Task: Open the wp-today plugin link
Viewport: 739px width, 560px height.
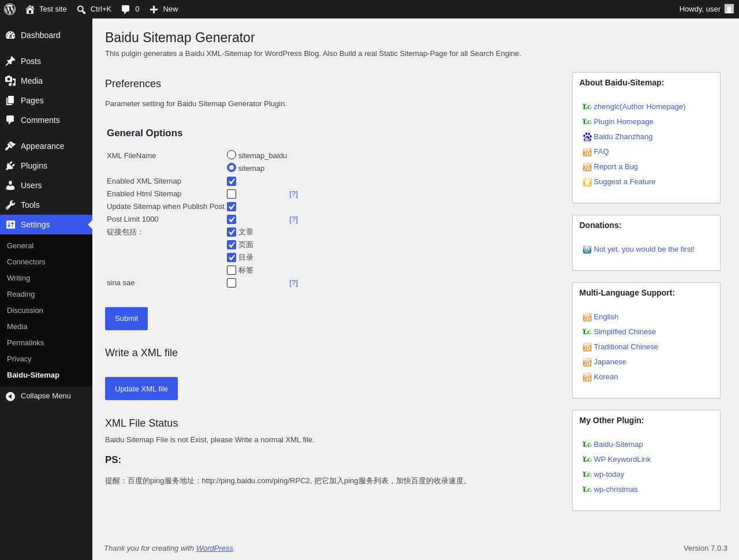Action: [609, 475]
